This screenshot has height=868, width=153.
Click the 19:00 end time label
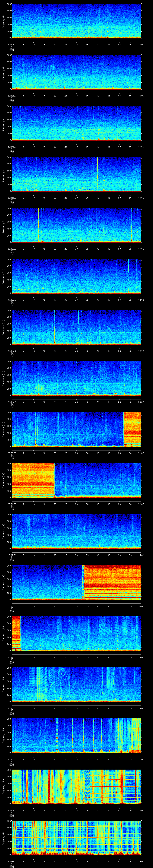coord(141,351)
